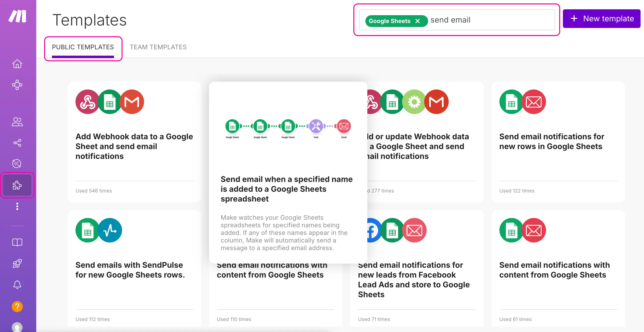Open the Team users icon in sidebar

coord(17,122)
